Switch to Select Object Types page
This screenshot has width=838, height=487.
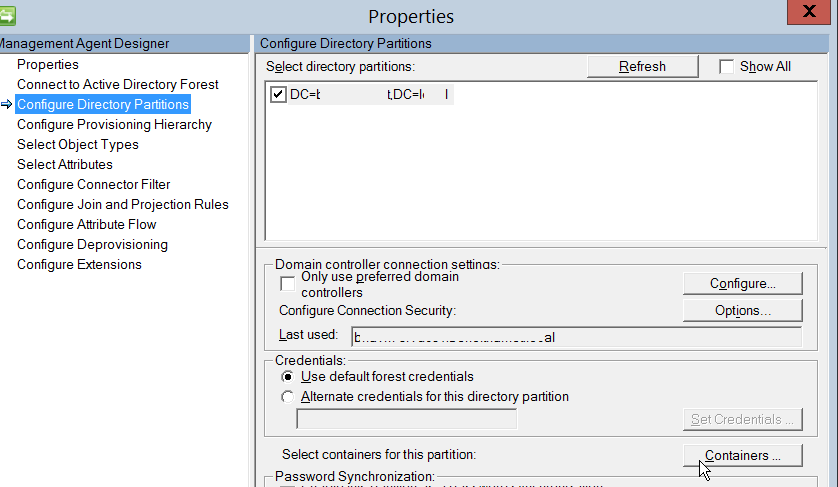tap(77, 145)
